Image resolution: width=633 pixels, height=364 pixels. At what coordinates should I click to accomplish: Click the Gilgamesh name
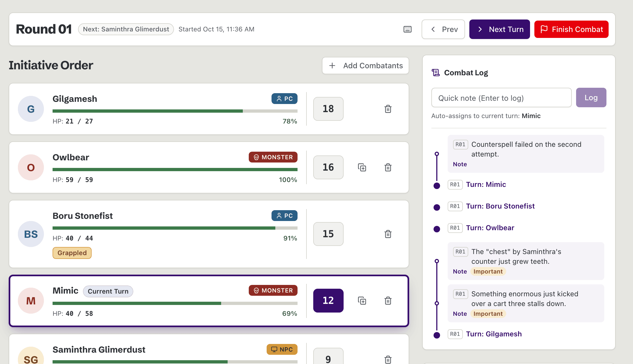coord(75,99)
